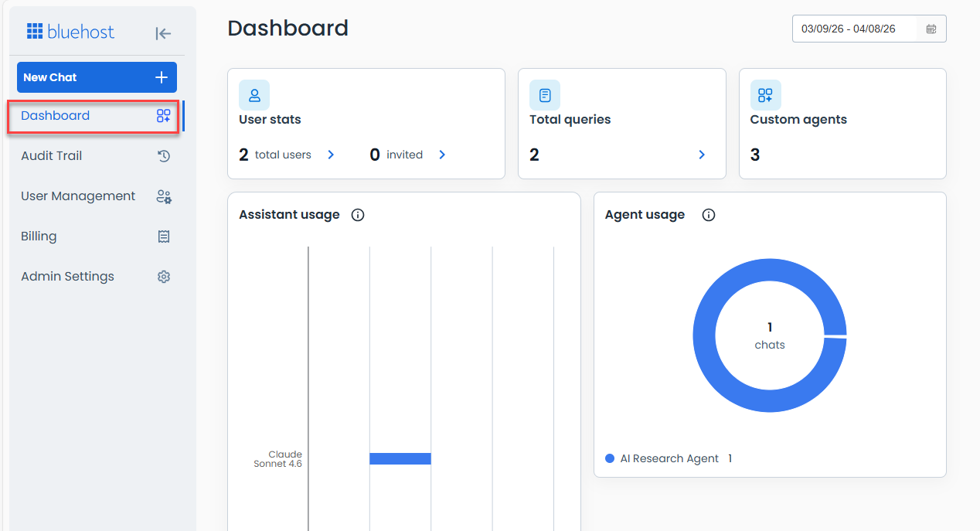Click the '2 total users' text
The image size is (980, 531).
pos(275,155)
